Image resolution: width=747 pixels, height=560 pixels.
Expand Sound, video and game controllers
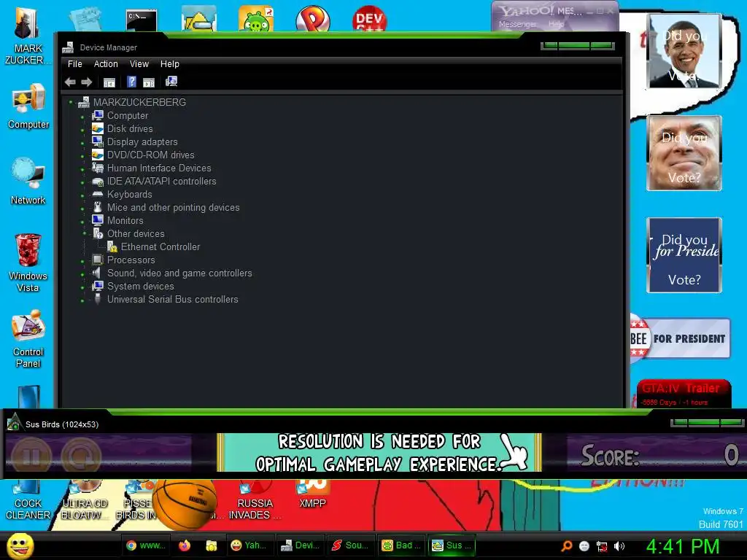point(82,274)
